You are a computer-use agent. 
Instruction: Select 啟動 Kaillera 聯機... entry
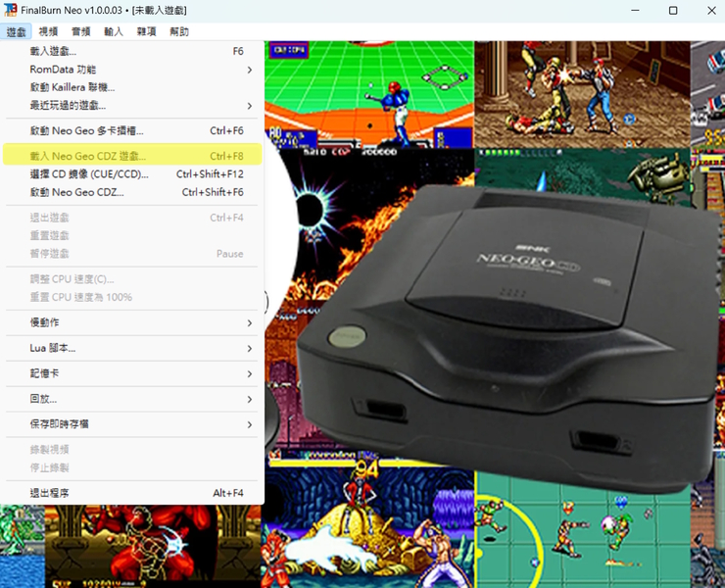point(132,87)
